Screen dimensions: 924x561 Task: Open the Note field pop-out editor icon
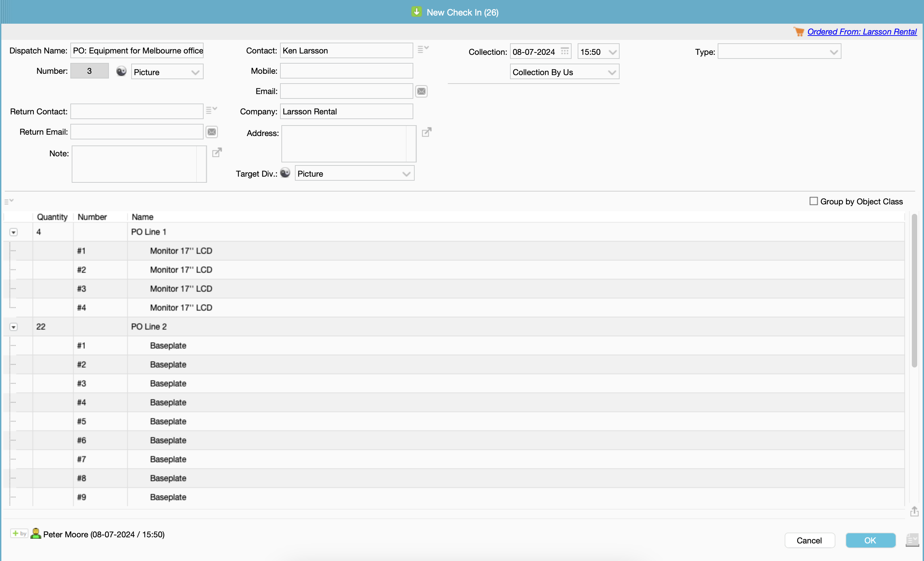pos(217,152)
